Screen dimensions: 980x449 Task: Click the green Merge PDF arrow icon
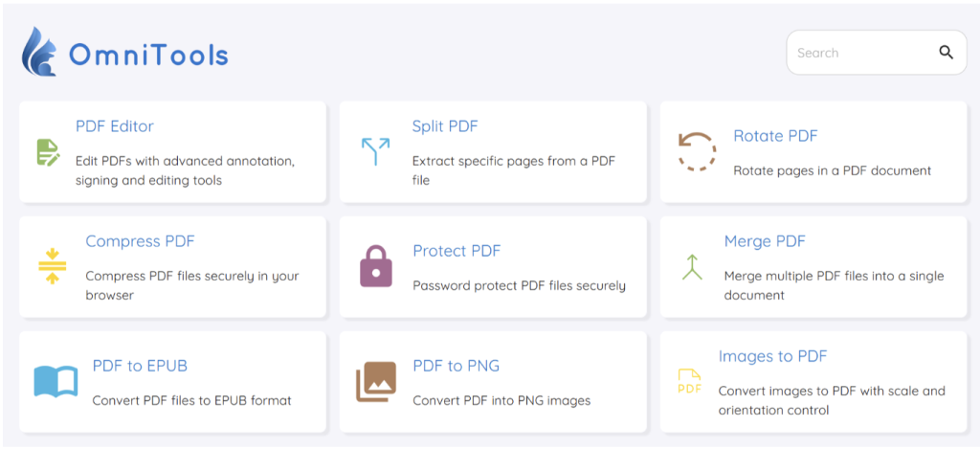(692, 267)
